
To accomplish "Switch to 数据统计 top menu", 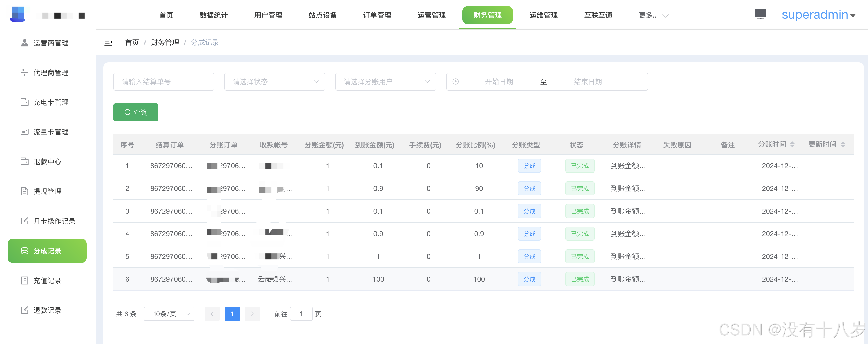I will point(214,15).
